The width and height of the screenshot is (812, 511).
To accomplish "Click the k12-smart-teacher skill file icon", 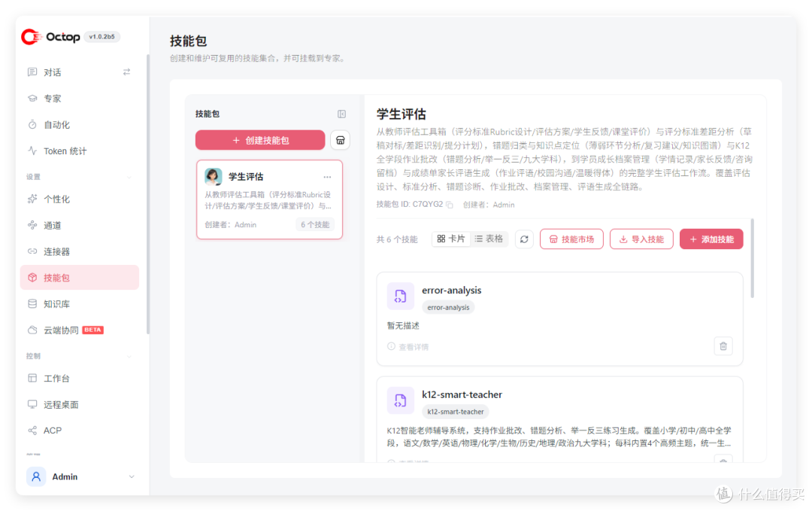I will pos(400,400).
